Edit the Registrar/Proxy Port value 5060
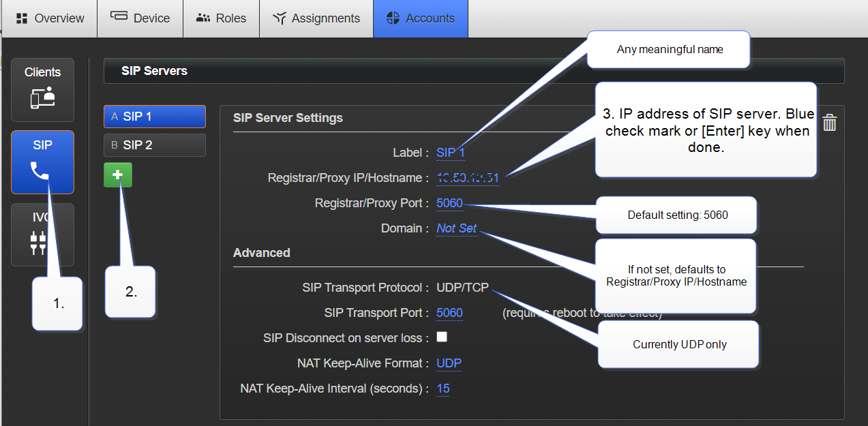868x426 pixels. coord(449,203)
